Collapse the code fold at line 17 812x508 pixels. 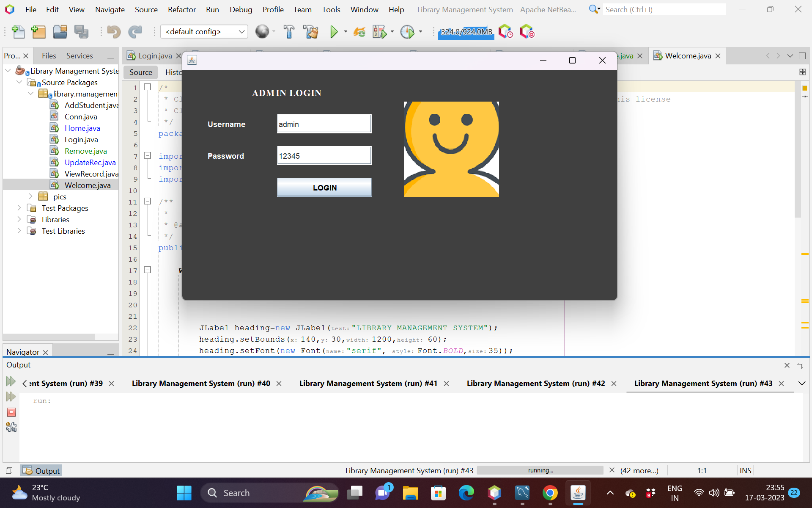(148, 270)
